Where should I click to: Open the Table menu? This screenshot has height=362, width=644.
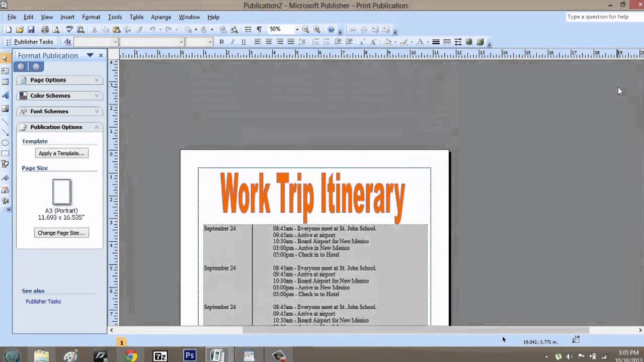(136, 17)
